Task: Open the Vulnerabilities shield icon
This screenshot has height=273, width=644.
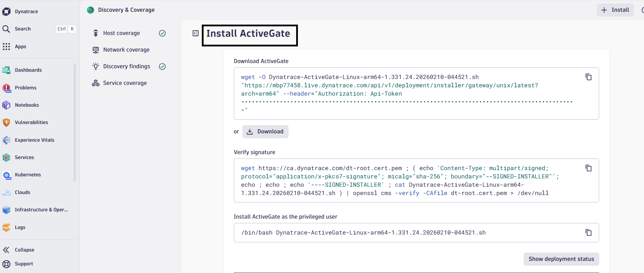Action: click(6, 122)
